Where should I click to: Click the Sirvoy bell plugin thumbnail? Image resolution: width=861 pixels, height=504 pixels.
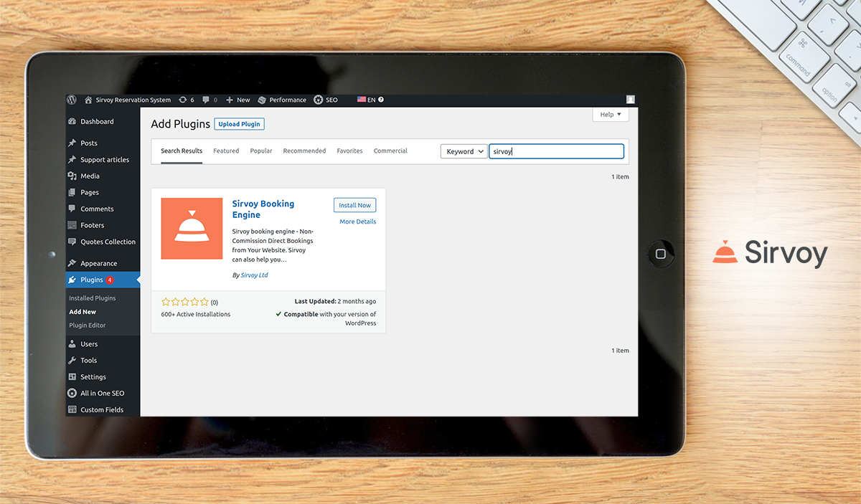point(192,228)
